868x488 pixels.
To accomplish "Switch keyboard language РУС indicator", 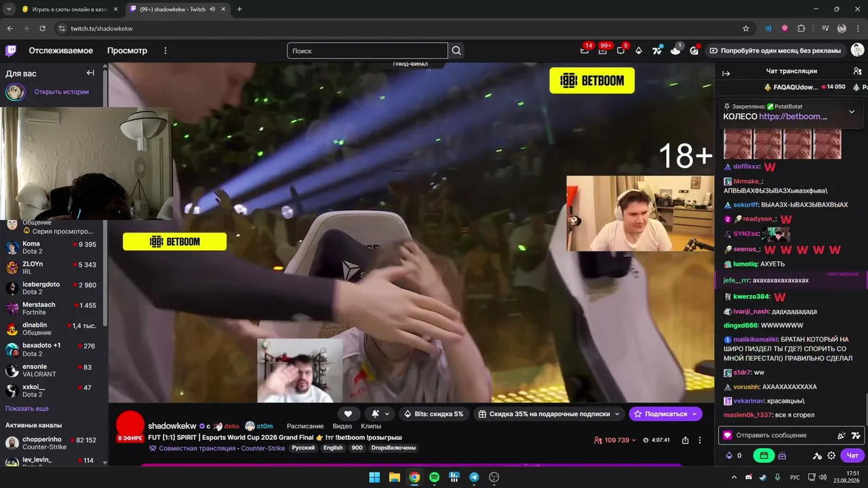I will tap(795, 477).
